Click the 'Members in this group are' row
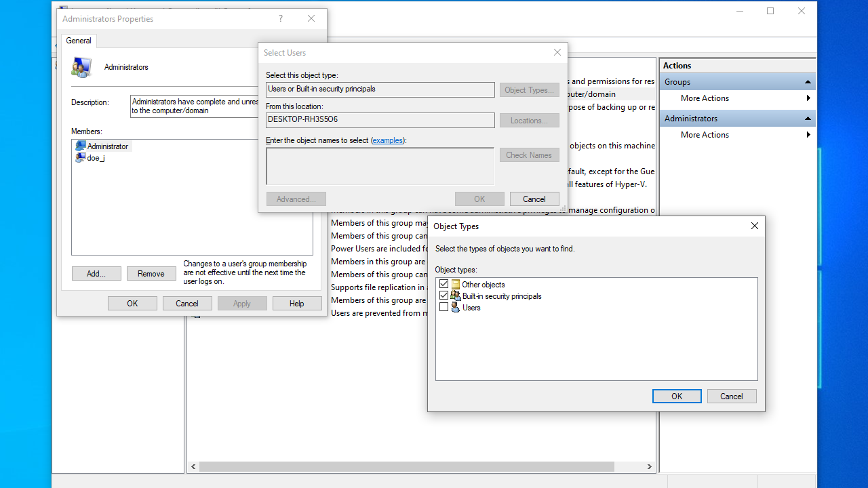 (379, 262)
